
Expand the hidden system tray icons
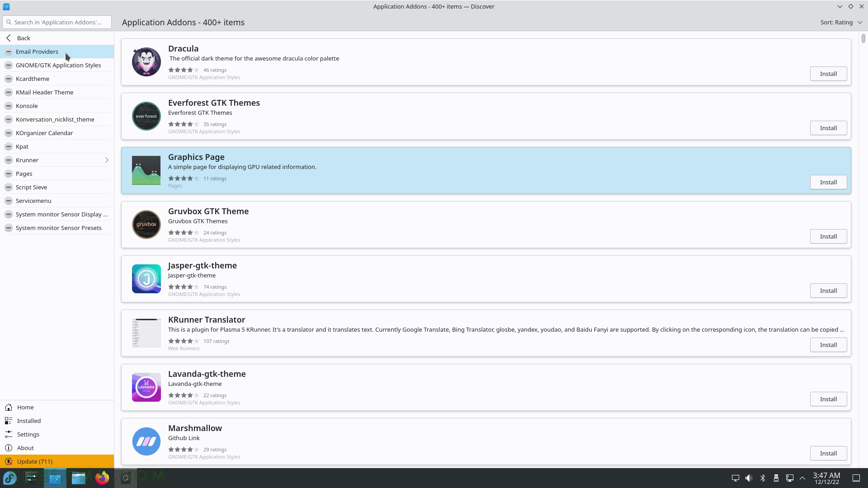pyautogui.click(x=802, y=478)
